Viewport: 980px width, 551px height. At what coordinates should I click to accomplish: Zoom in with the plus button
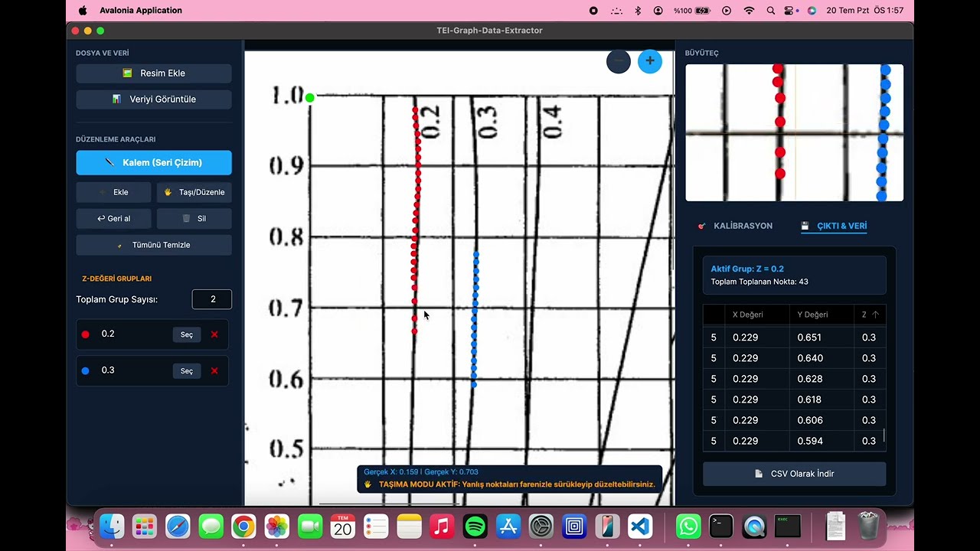coord(650,61)
